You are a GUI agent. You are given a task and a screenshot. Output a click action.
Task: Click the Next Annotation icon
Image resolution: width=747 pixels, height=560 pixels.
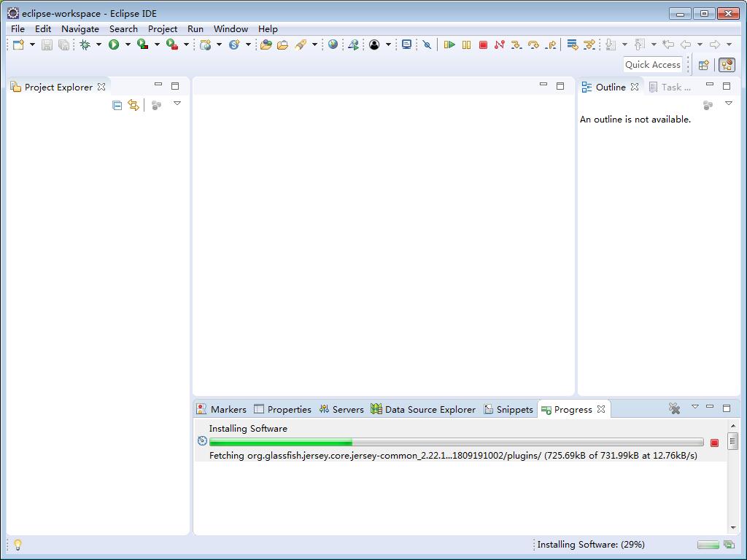click(611, 44)
